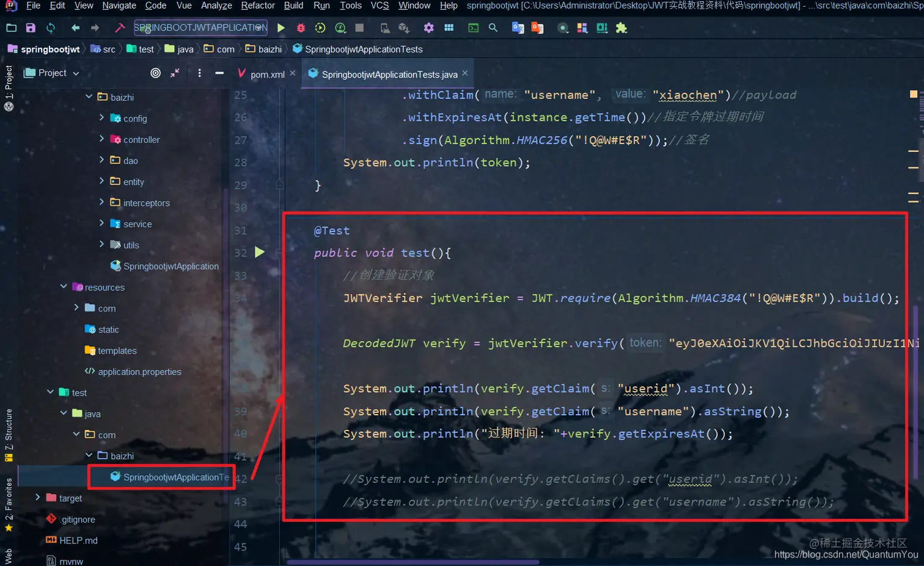The image size is (924, 566).
Task: Collapse the resources folder
Action: pos(64,286)
